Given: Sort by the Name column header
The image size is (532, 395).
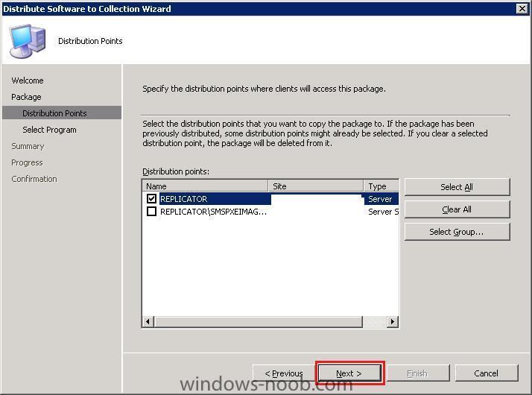Looking at the screenshot, I should pyautogui.click(x=205, y=186).
